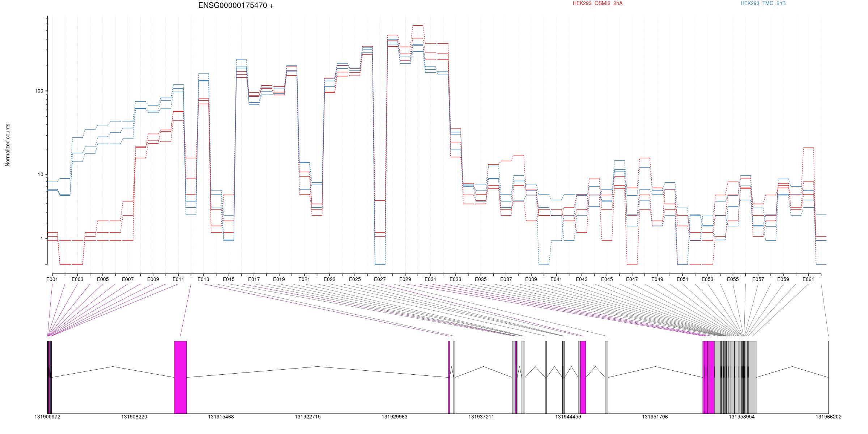Click the gene title ENSG00000175470 +
Image resolution: width=868 pixels, height=434 pixels.
236,6
